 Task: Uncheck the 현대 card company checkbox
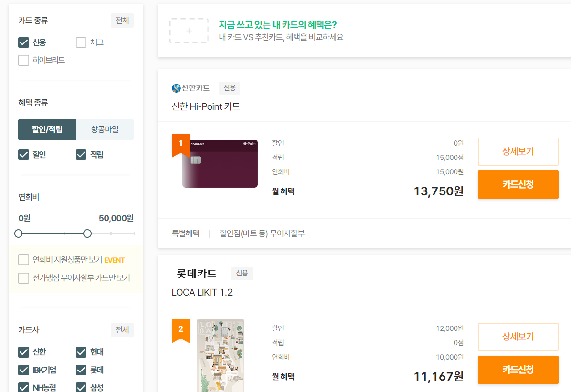(x=81, y=352)
